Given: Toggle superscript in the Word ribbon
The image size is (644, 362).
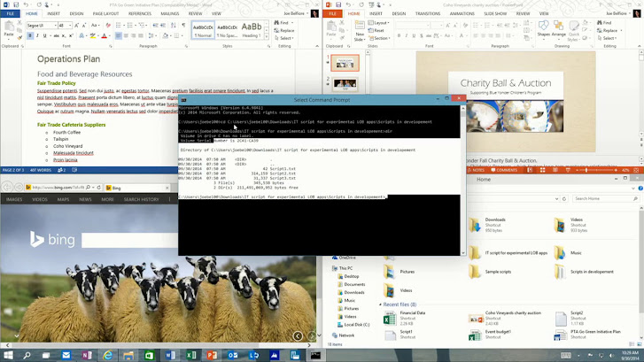Looking at the screenshot, I should click(x=71, y=35).
